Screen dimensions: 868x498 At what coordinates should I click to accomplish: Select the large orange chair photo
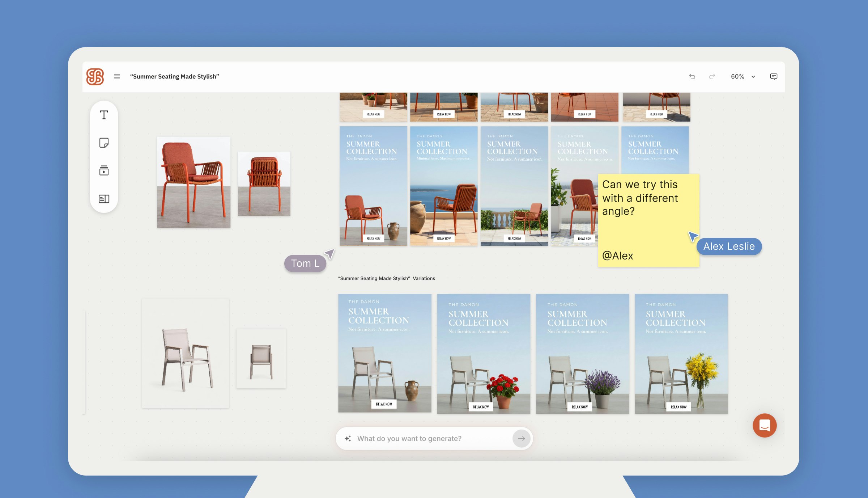click(x=193, y=182)
